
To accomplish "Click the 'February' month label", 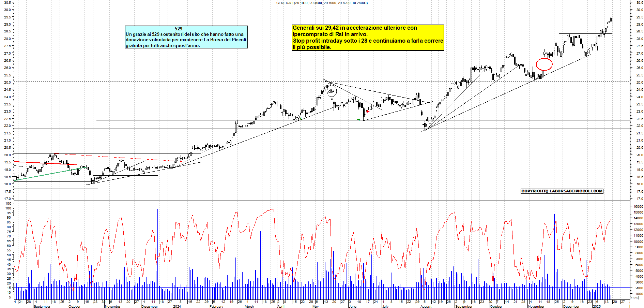I will click(x=216, y=306).
